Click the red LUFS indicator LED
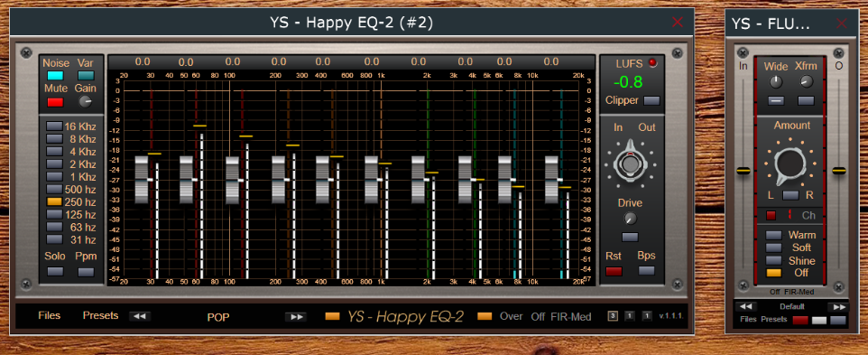Viewport: 868px width, 355px height. [x=652, y=63]
